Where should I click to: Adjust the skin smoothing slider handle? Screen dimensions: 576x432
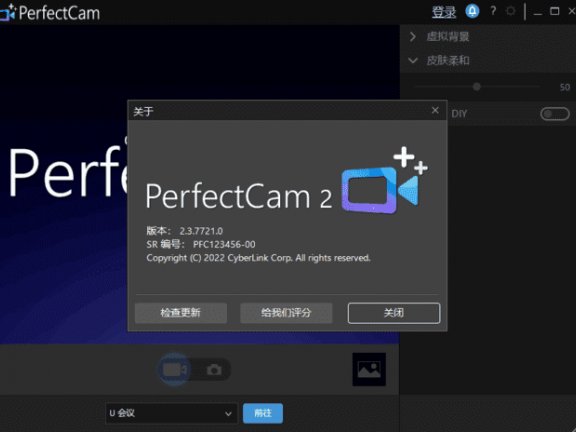(477, 87)
